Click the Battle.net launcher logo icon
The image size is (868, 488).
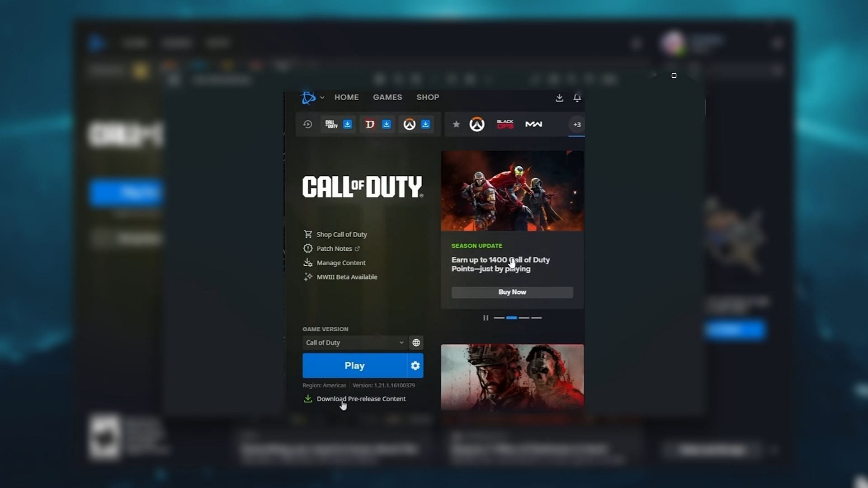coord(307,97)
